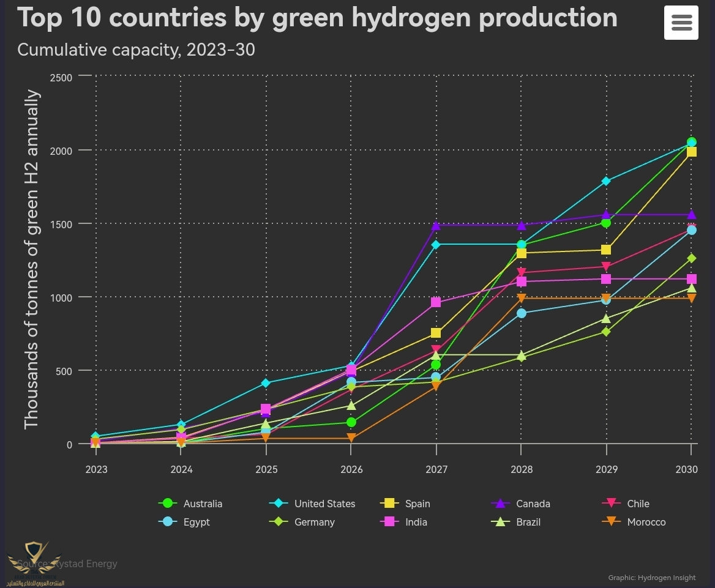The width and height of the screenshot is (715, 588).
Task: Click Brazil's 2030 pale-green triangle marker
Action: coord(691,288)
